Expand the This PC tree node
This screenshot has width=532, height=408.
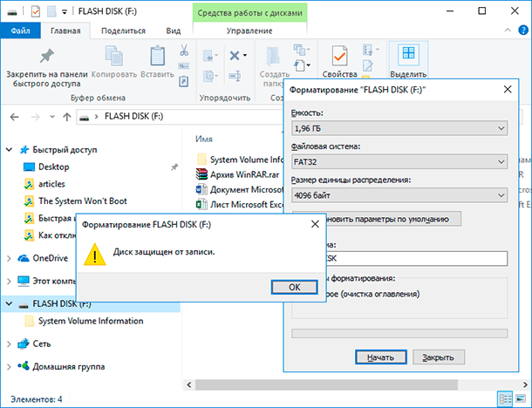pos(10,282)
